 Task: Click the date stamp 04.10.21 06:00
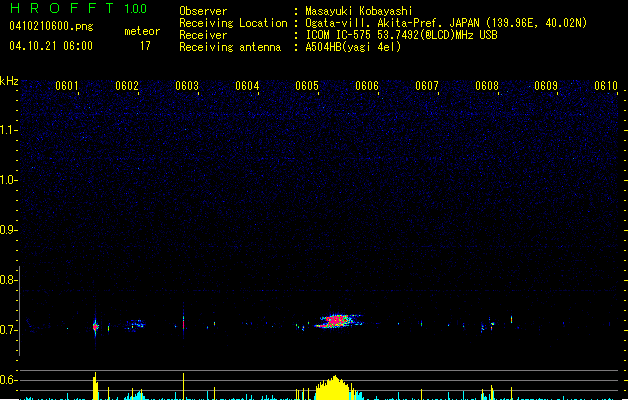(51, 46)
